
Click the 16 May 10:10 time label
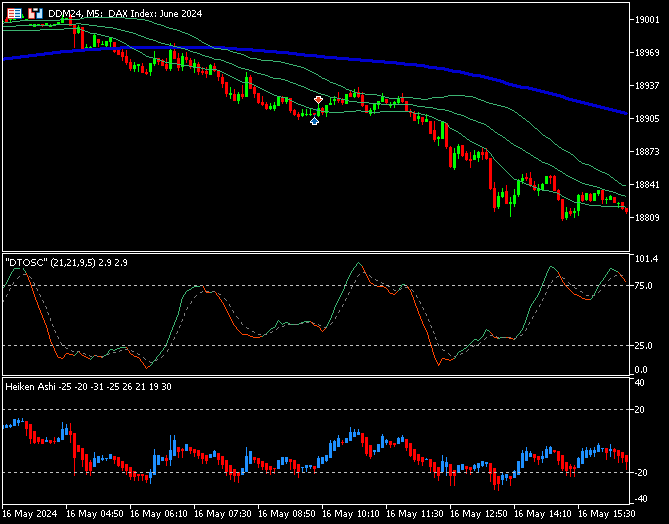(351, 514)
